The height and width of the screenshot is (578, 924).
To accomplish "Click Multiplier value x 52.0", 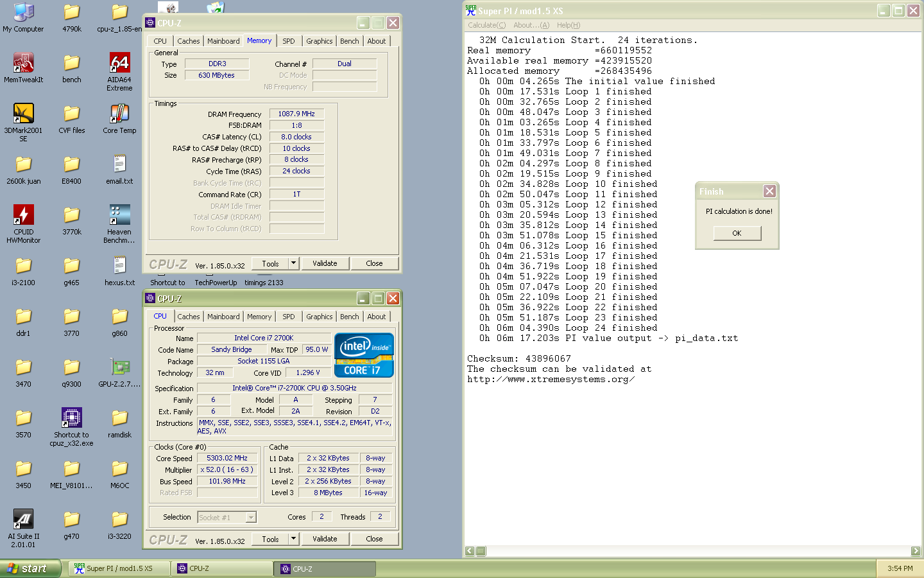I will coord(227,470).
